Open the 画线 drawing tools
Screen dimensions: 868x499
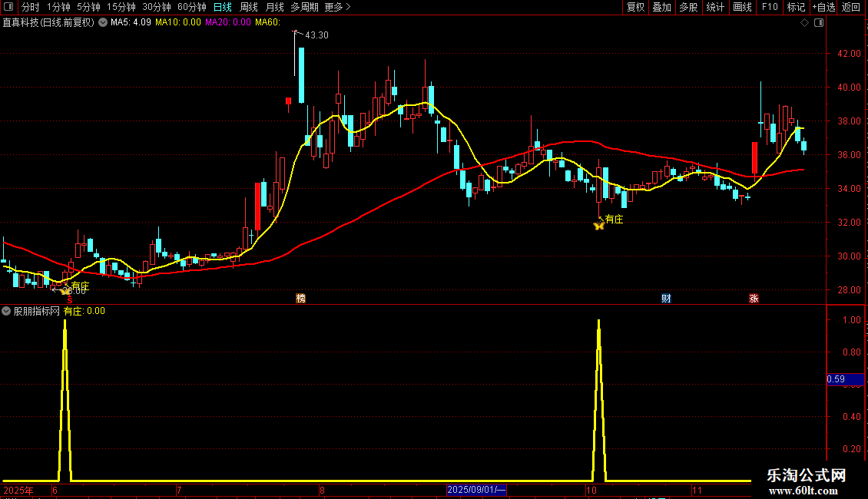pyautogui.click(x=742, y=7)
